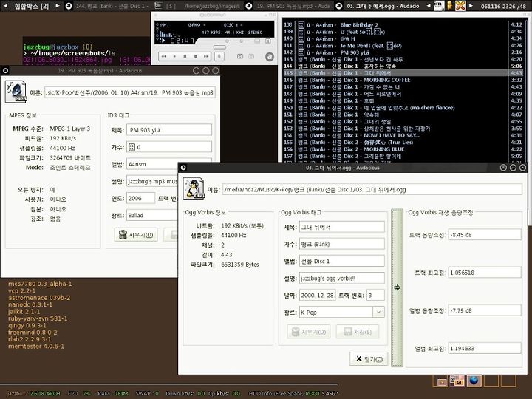The height and width of the screenshot is (399, 532).
Task: Click the track gain field '-8.45 dB'
Action: (485, 234)
